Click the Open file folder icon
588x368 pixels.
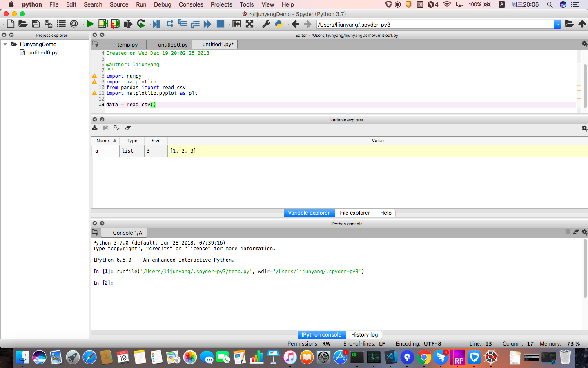click(23, 24)
